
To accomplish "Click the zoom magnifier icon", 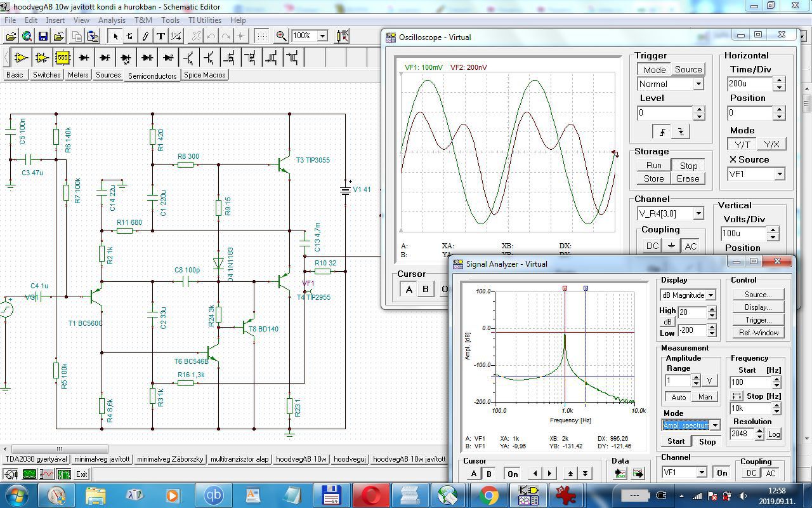I will 281,36.
